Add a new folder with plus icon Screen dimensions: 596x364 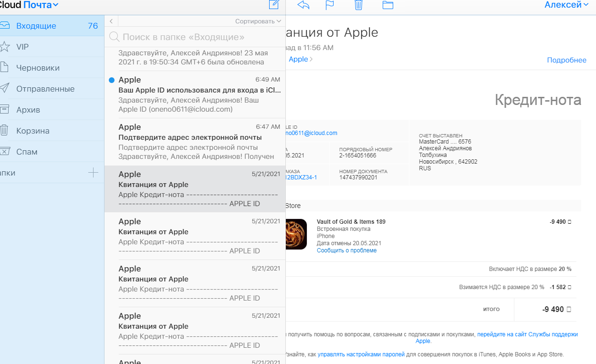coord(94,173)
